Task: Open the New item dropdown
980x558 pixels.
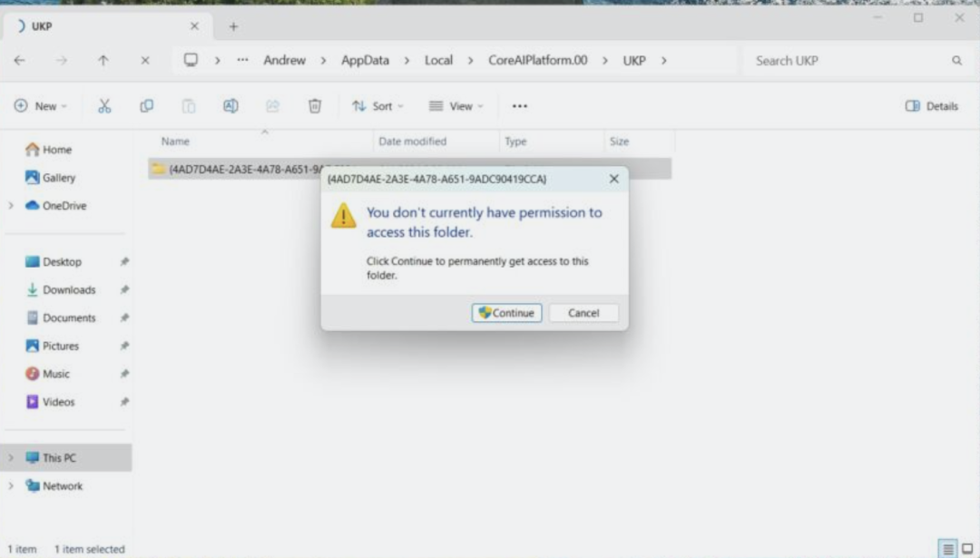Action: (x=41, y=105)
